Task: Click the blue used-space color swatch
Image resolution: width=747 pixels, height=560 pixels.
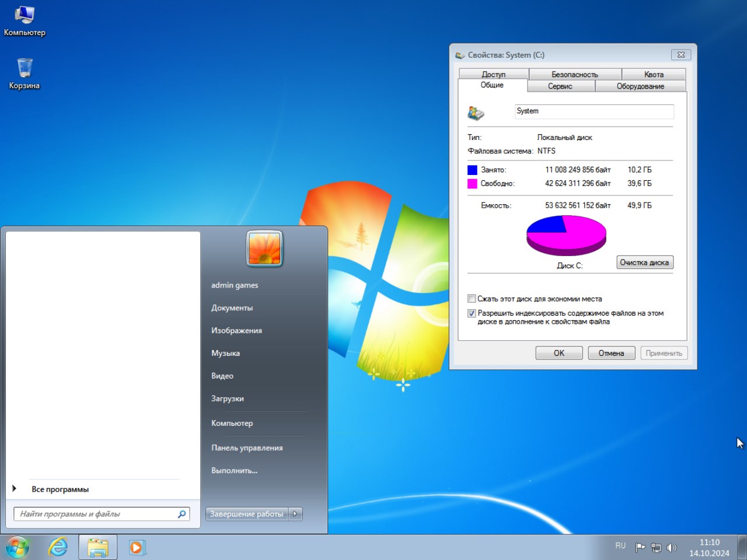Action: (x=472, y=170)
